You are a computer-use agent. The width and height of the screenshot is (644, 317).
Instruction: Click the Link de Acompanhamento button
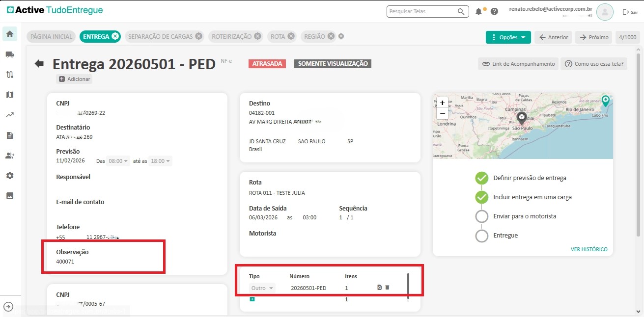pyautogui.click(x=518, y=64)
